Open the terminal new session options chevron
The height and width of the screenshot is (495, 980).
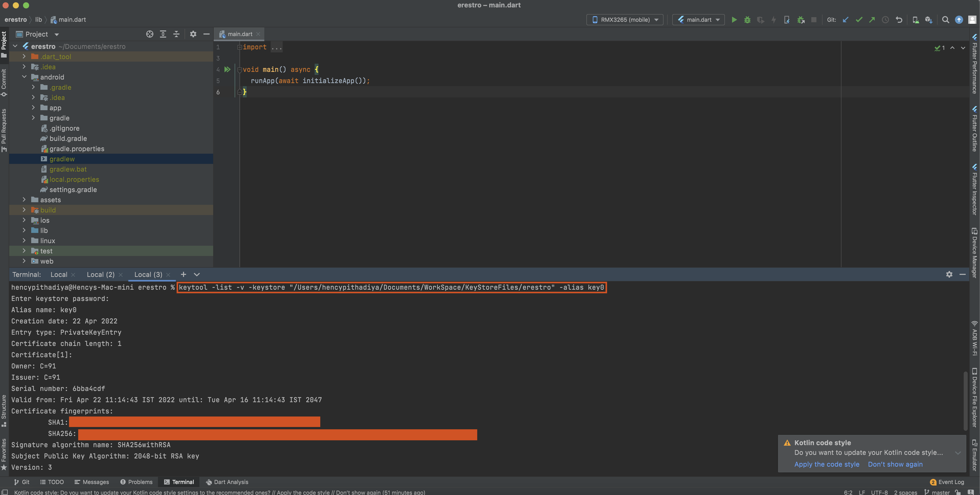[x=197, y=274]
